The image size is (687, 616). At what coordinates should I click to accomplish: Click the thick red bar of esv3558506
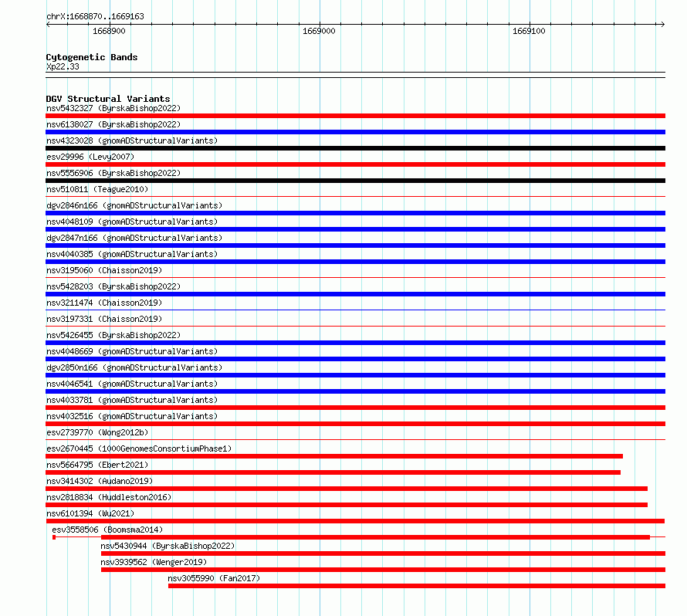pos(375,537)
